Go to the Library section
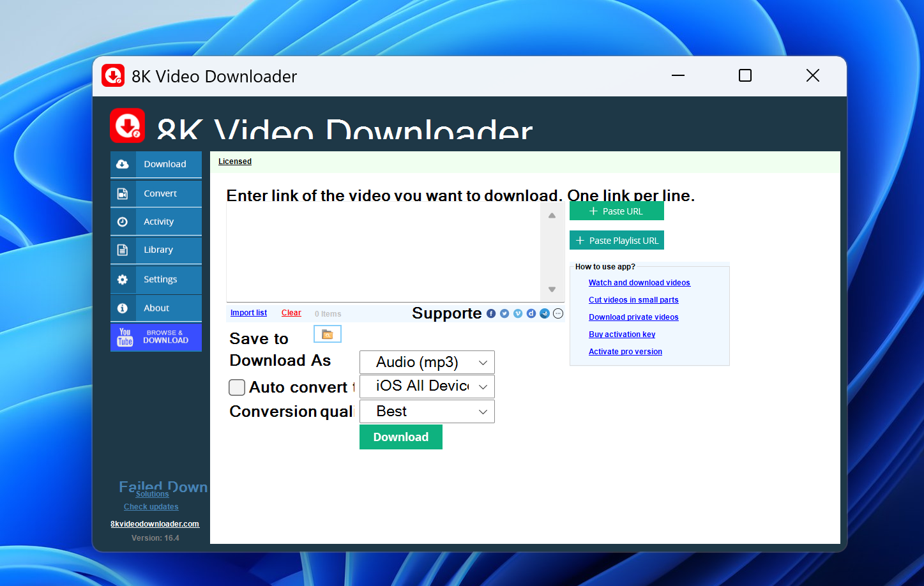Screen dimensions: 924x586 tap(156, 250)
